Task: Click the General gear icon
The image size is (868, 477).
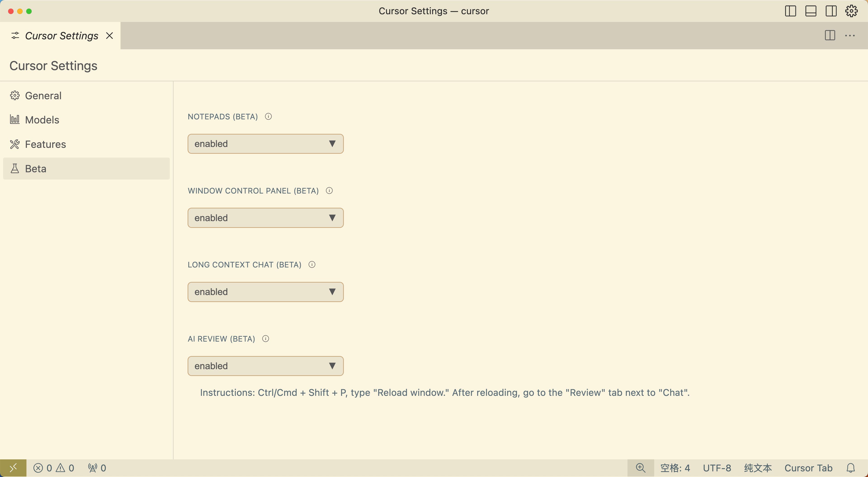Action: coord(15,96)
